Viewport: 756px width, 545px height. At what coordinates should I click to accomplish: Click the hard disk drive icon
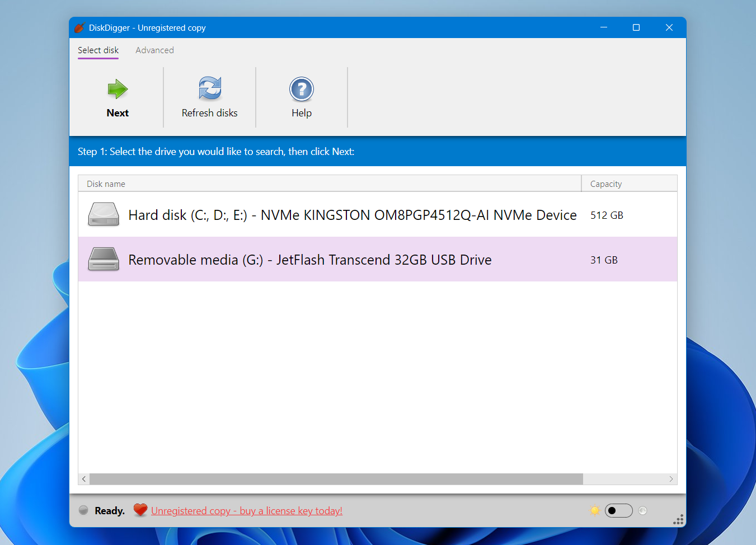click(104, 215)
